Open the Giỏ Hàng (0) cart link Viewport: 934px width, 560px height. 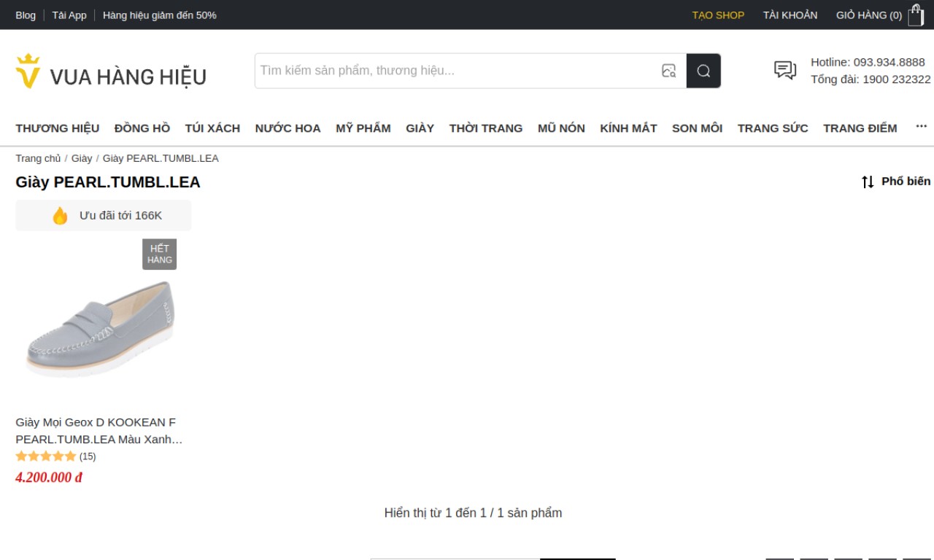click(869, 15)
